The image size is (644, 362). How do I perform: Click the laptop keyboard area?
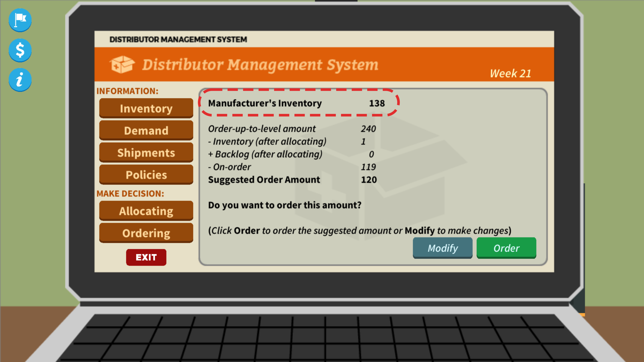coord(325,337)
